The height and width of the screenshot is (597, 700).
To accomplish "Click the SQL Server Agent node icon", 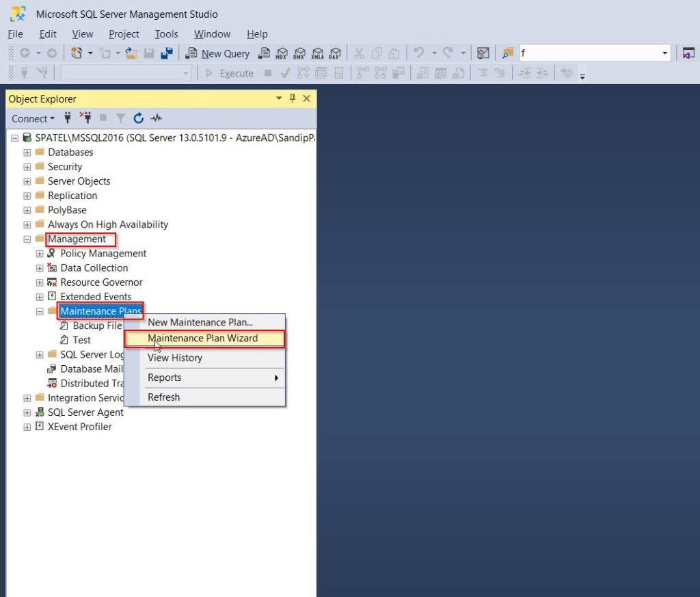I will tap(40, 412).
